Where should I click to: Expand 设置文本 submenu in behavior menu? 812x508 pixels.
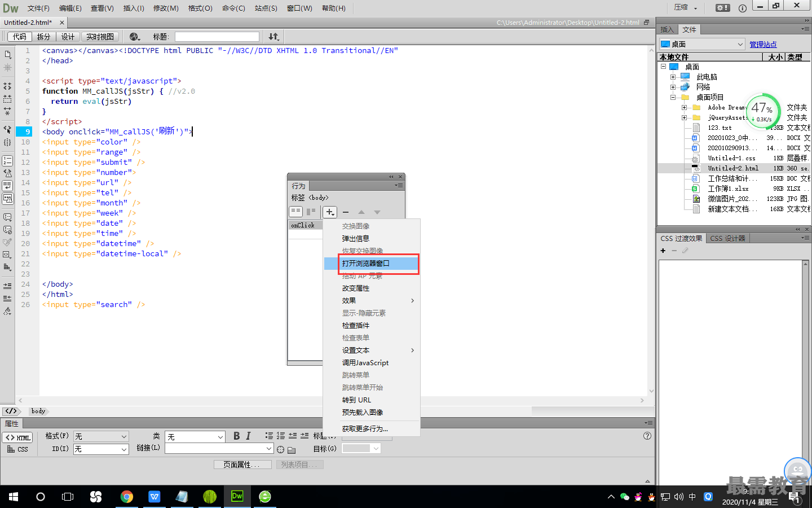coord(372,351)
